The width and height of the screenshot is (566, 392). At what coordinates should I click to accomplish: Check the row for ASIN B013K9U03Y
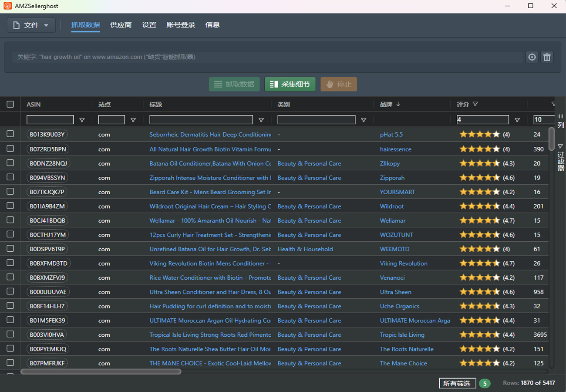[10, 134]
